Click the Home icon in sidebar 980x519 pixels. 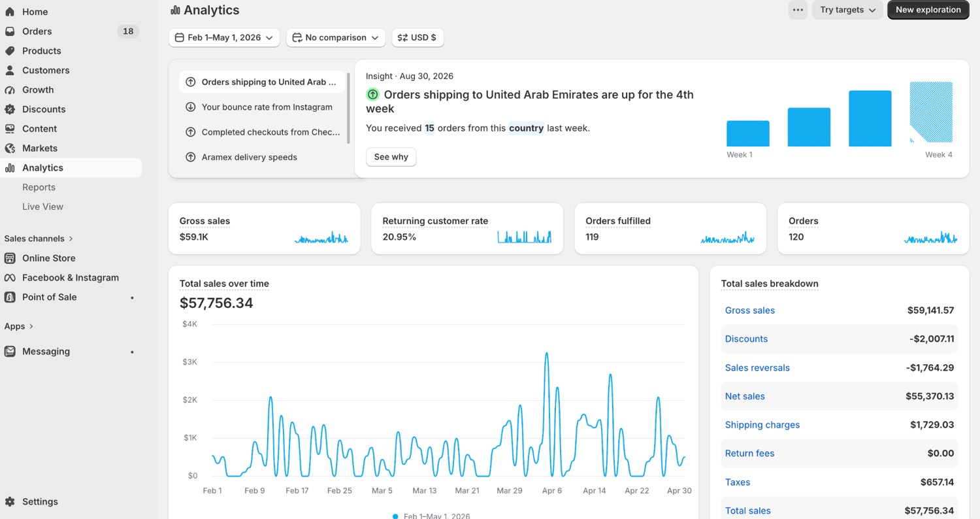pos(10,12)
